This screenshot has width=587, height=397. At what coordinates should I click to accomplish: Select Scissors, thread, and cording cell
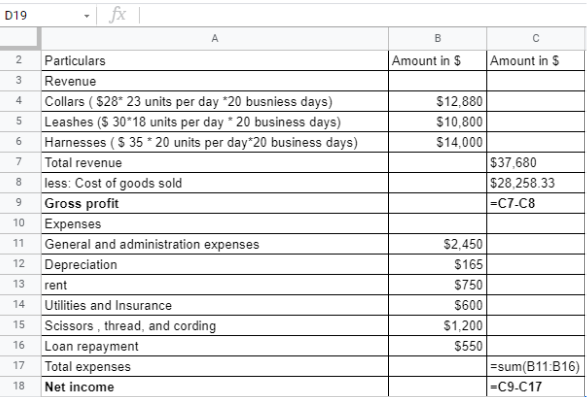click(215, 325)
